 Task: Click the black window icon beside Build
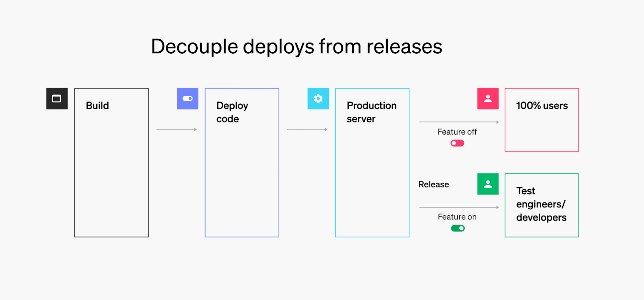click(57, 99)
